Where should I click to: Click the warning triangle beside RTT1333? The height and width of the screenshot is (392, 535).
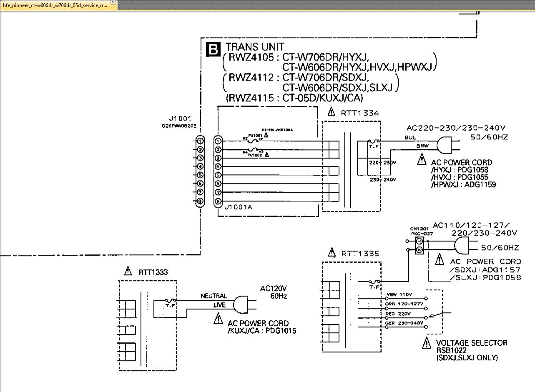click(x=128, y=271)
